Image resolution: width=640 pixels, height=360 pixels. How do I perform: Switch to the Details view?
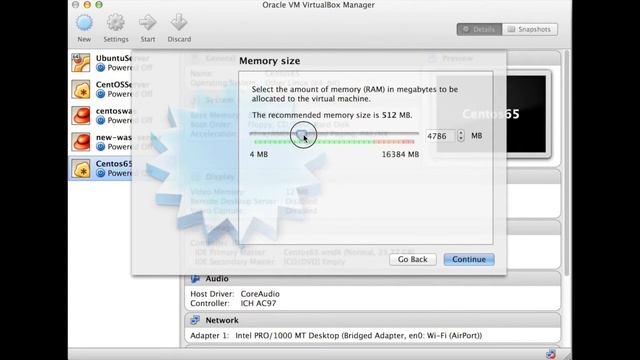coord(479,29)
